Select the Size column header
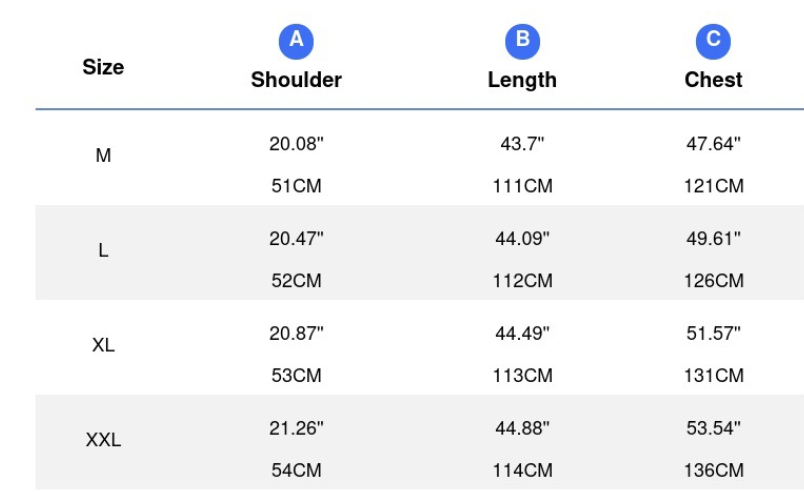804x492 pixels. pyautogui.click(x=103, y=67)
